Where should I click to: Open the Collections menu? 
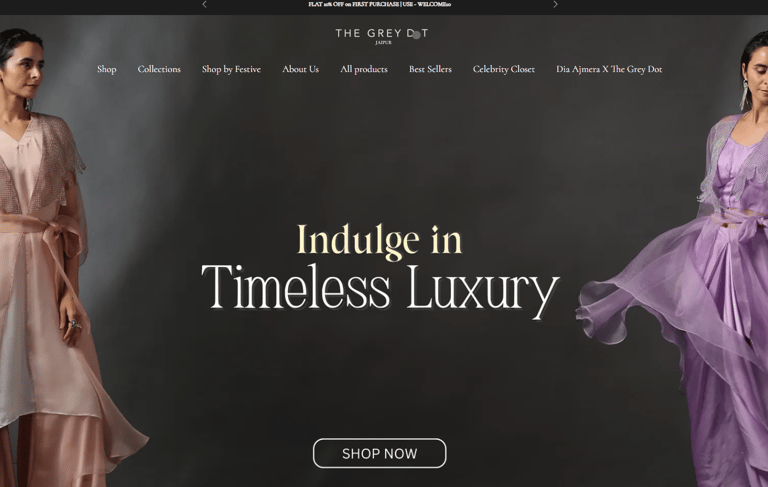point(159,69)
